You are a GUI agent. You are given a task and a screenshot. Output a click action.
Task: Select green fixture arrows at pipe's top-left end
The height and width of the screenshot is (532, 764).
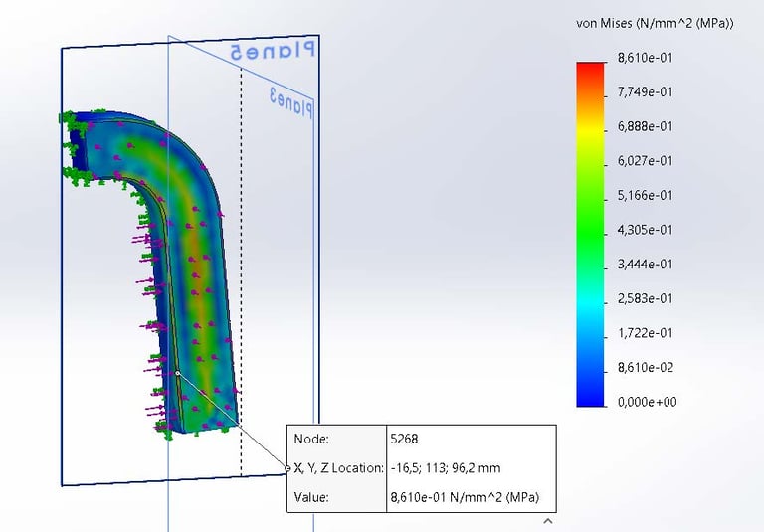(73, 123)
